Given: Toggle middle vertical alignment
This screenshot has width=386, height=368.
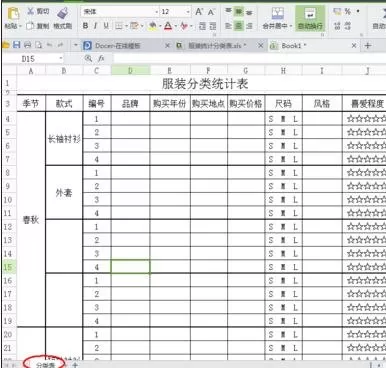Looking at the screenshot, I should coord(239,12).
